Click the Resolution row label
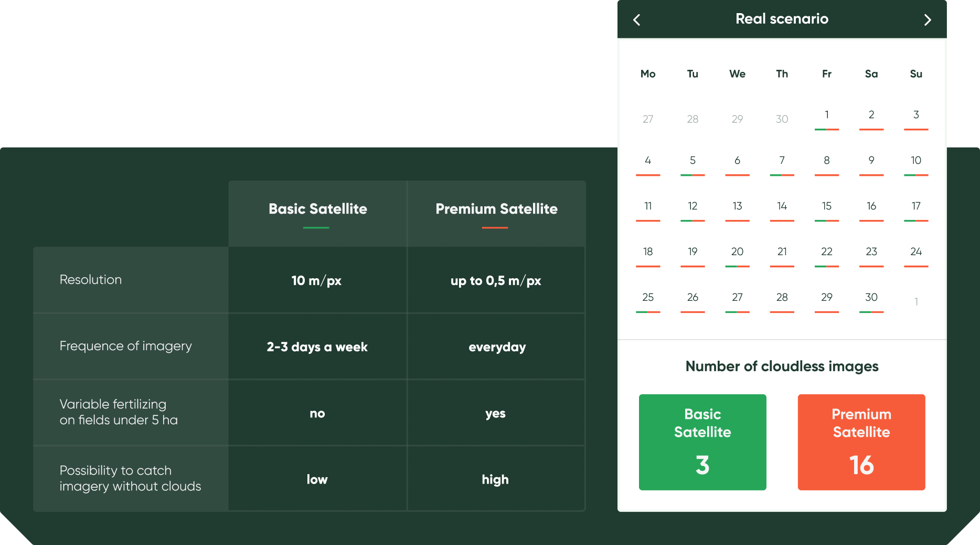 coord(90,280)
